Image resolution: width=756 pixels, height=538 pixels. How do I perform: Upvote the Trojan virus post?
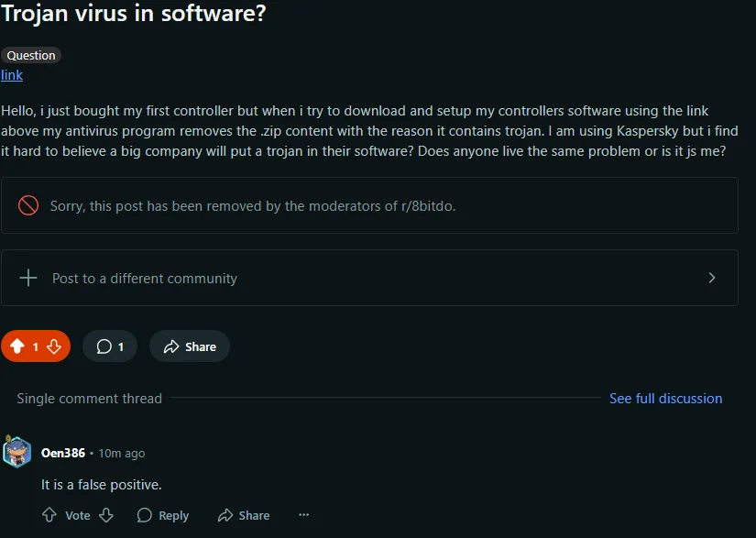[17, 346]
